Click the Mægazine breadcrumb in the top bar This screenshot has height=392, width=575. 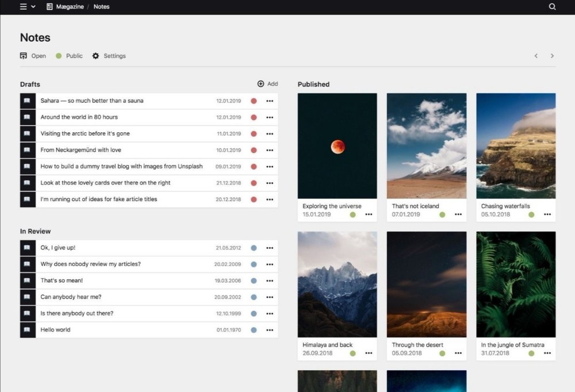(68, 7)
